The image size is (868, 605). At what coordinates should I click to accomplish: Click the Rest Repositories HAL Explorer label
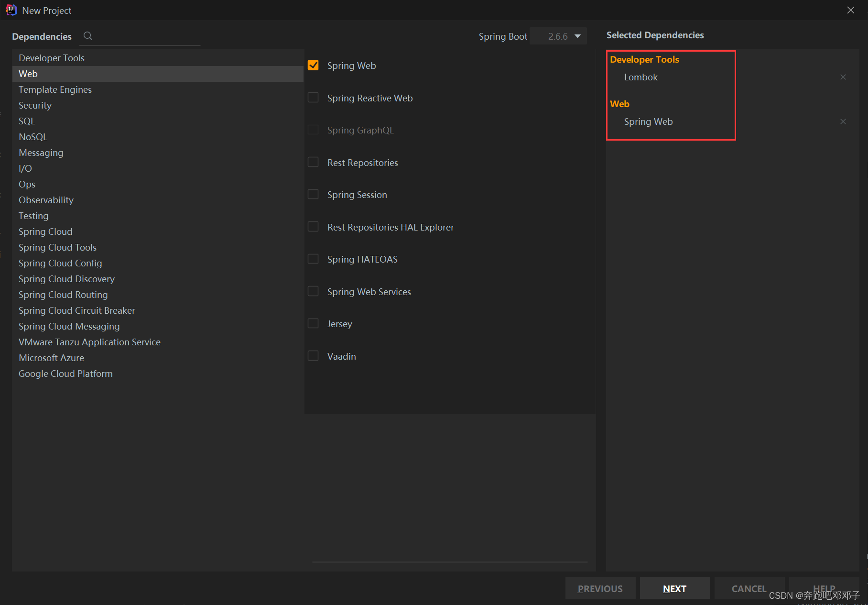pos(391,227)
